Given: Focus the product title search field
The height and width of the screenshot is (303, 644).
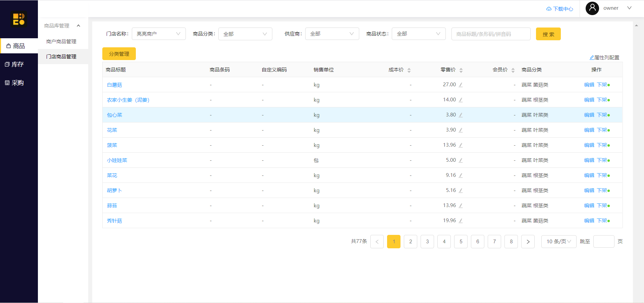Looking at the screenshot, I should point(491,34).
